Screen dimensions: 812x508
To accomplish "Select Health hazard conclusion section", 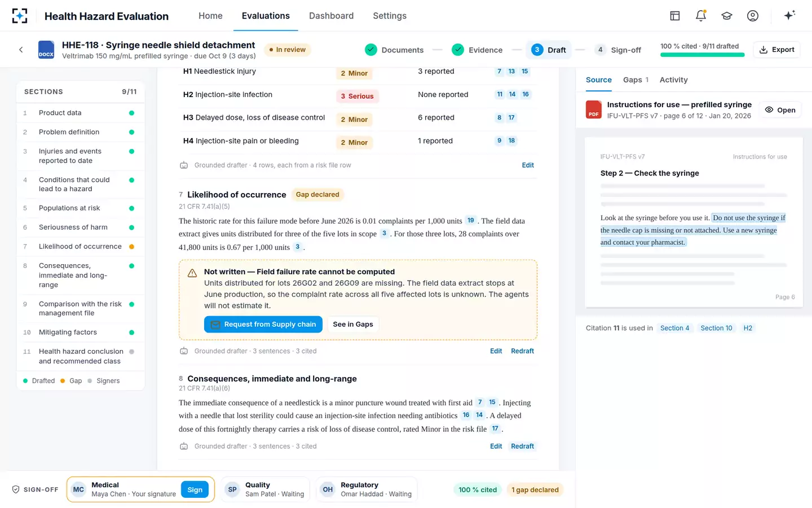I will pos(81,356).
